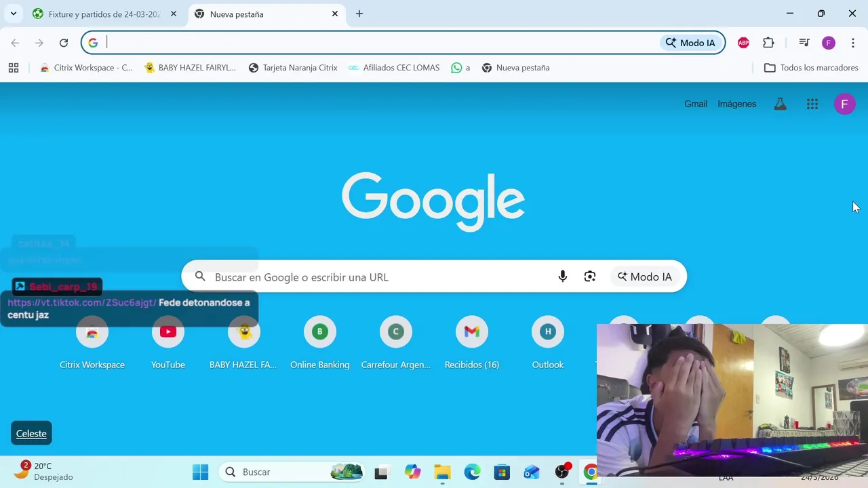Open Task View on the taskbar
868x488 pixels.
[382, 472]
